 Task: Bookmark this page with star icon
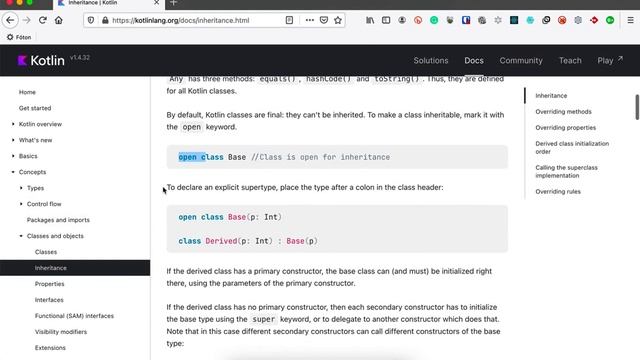pos(338,20)
